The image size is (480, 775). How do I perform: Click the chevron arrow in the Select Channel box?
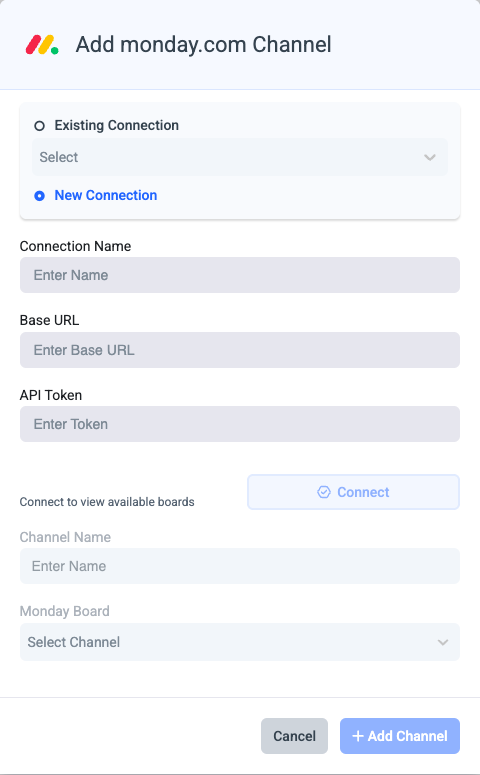[x=443, y=642]
